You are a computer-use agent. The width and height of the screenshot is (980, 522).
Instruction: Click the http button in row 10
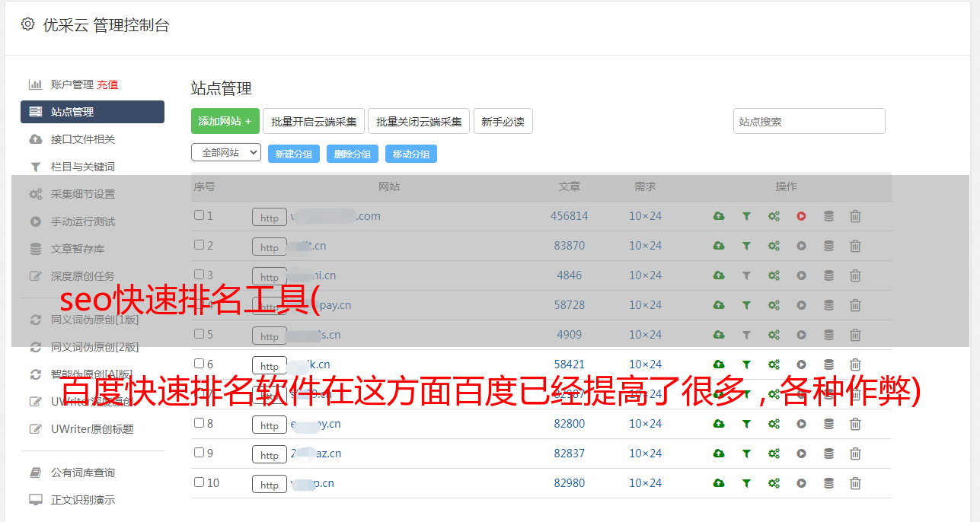(x=270, y=485)
